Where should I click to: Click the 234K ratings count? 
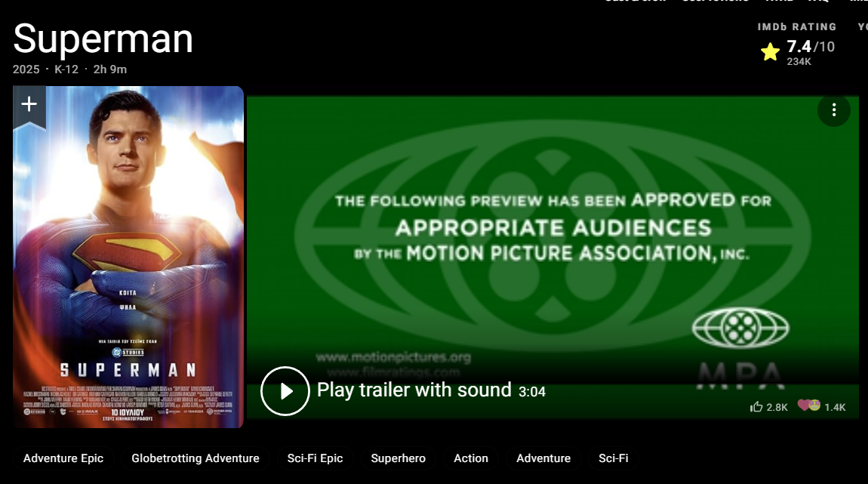pyautogui.click(x=799, y=61)
